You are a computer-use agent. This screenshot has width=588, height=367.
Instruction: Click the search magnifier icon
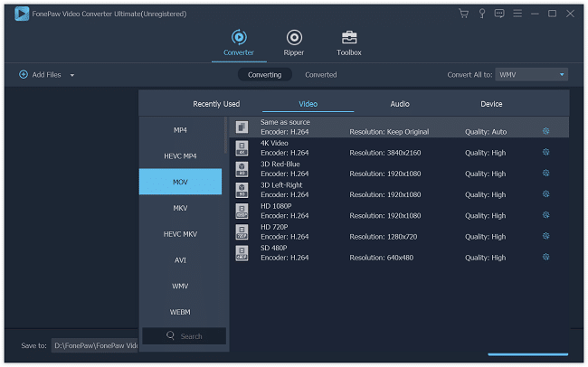170,335
